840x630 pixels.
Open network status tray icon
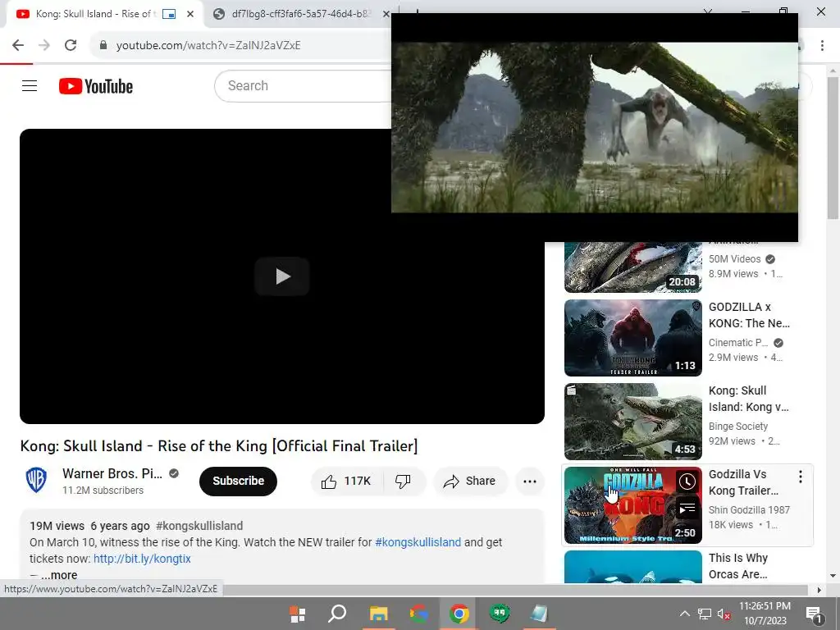[705, 614]
